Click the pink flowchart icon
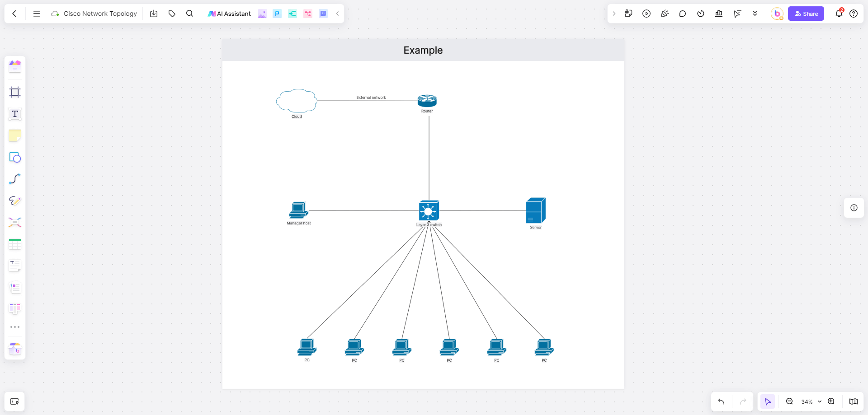868x415 pixels. coord(308,14)
